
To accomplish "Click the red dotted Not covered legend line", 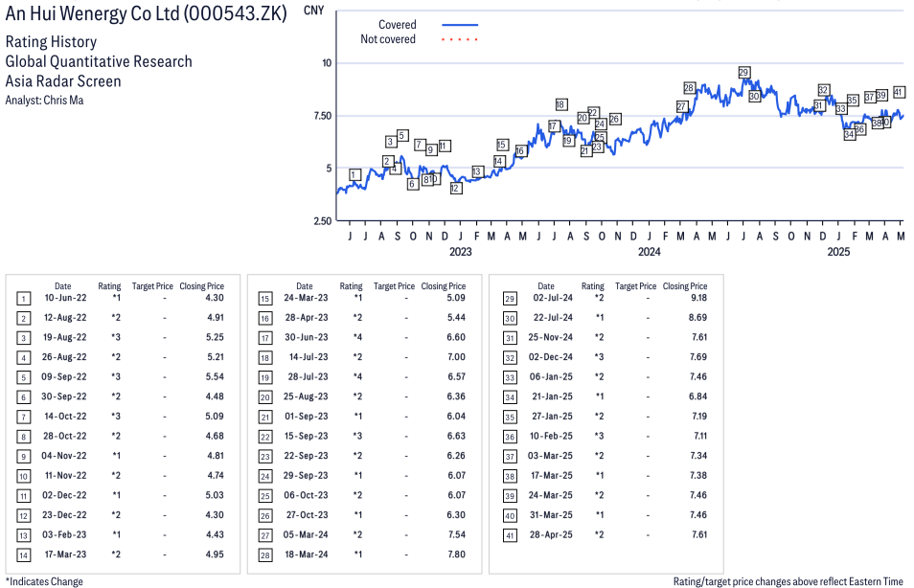I will click(x=460, y=39).
